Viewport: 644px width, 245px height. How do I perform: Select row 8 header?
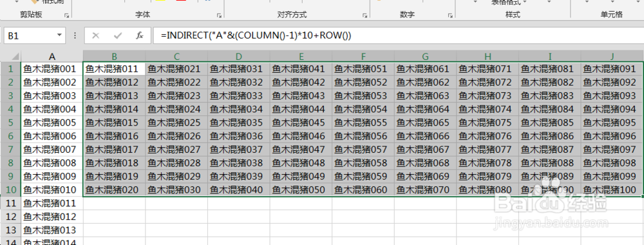(x=11, y=162)
